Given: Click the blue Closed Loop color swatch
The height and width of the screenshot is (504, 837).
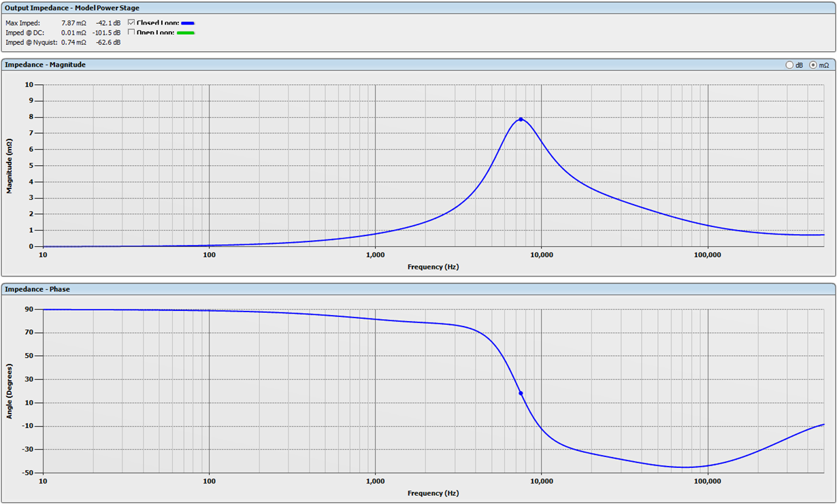Looking at the screenshot, I should tap(186, 23).
